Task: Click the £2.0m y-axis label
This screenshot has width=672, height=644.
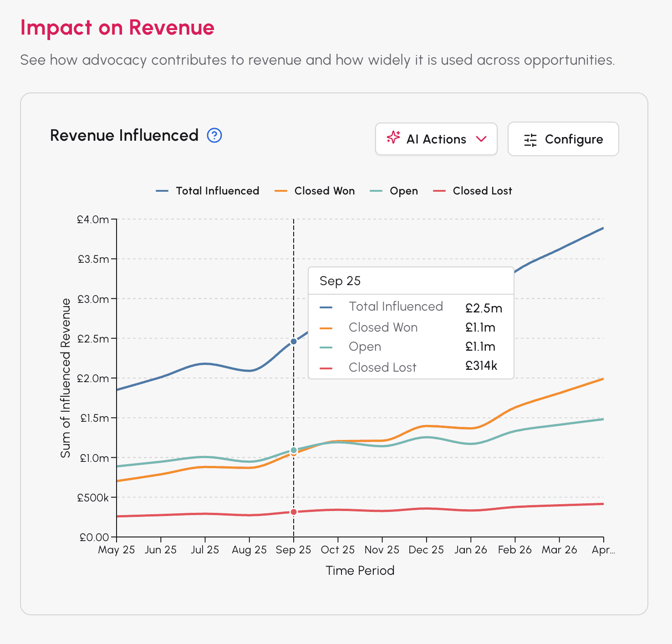Action: click(x=93, y=378)
